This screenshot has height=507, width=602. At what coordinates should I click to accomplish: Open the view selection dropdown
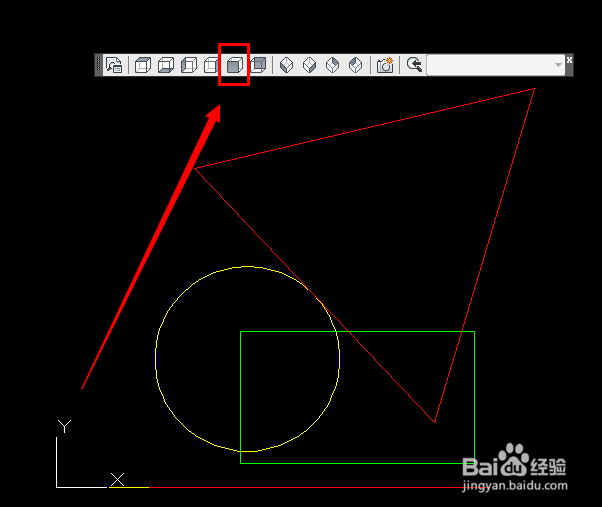pyautogui.click(x=496, y=65)
